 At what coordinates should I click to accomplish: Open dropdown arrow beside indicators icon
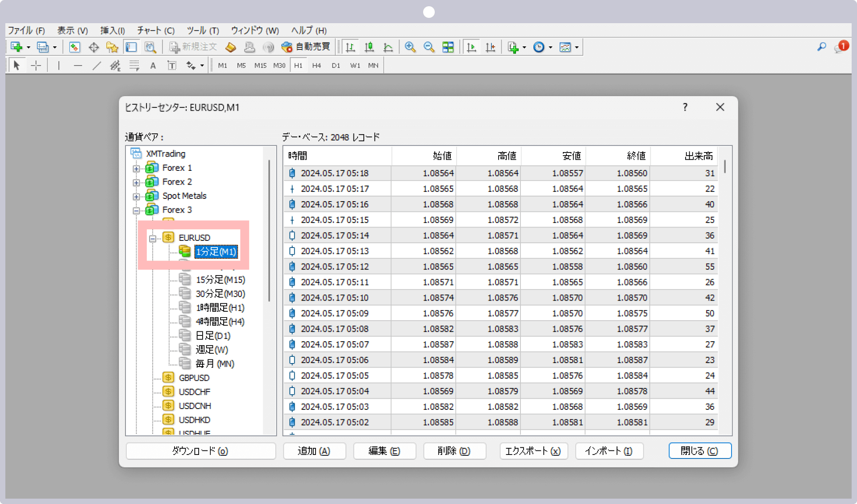(524, 47)
